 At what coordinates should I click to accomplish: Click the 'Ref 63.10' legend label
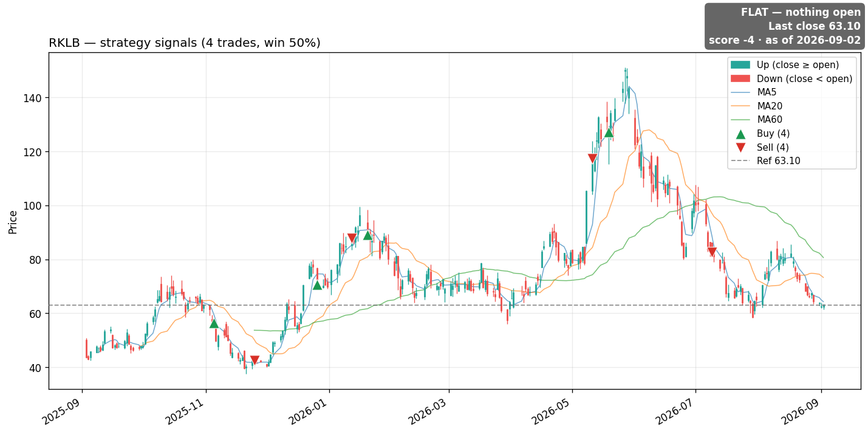(x=779, y=161)
